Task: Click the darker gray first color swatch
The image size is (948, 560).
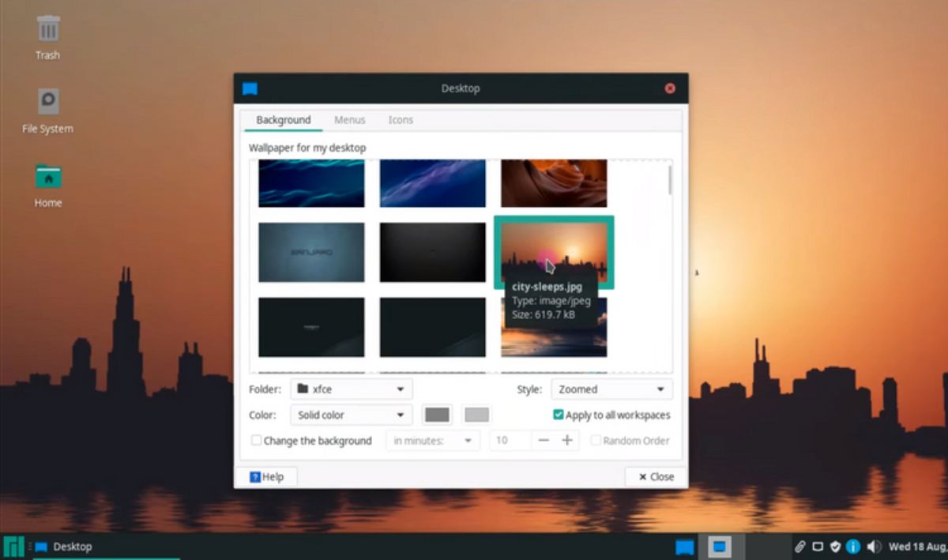Action: point(437,415)
